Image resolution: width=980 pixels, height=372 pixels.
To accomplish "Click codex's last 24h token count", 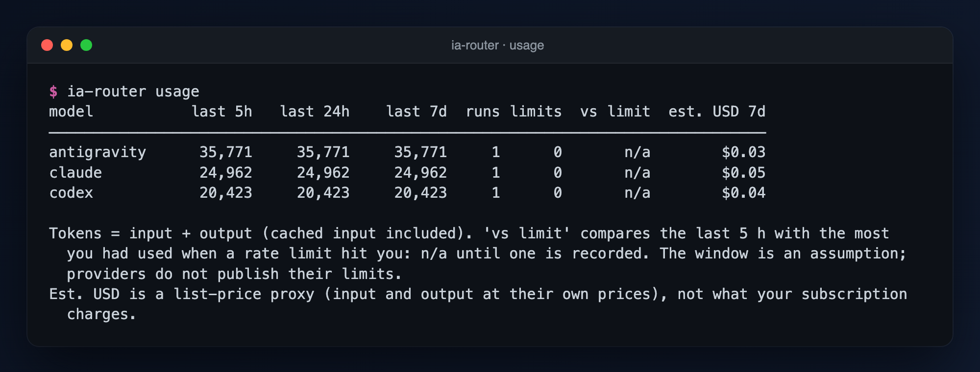I will 323,193.
